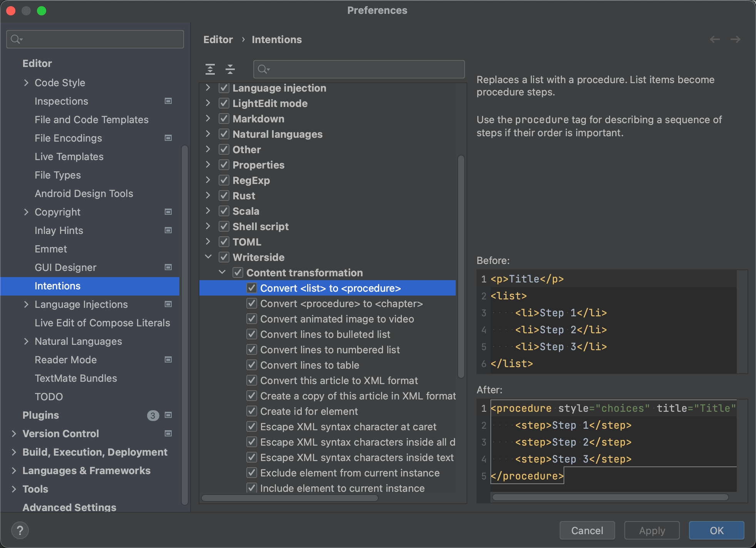Click horizontal scrollbar under After preview

pyautogui.click(x=610, y=497)
